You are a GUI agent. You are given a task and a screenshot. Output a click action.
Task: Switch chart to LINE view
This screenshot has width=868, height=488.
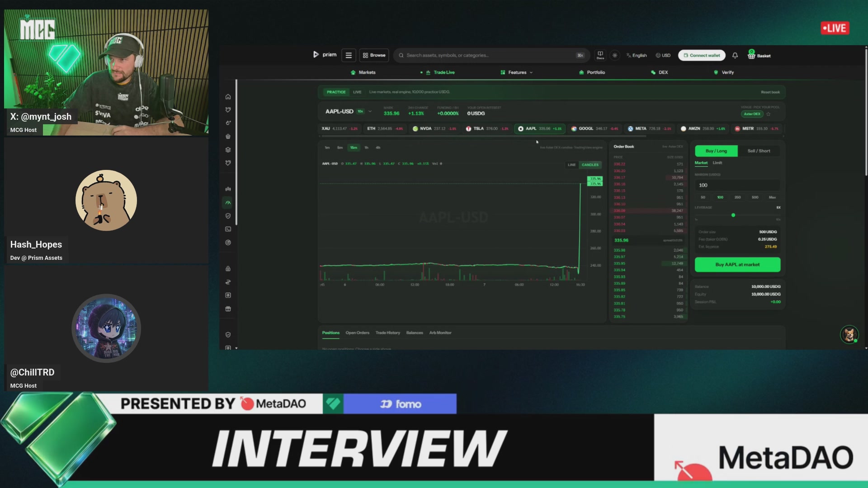pos(571,165)
